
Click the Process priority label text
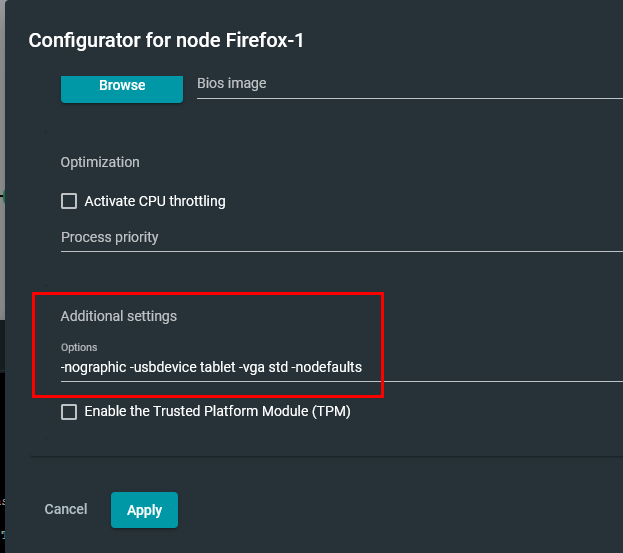(110, 238)
